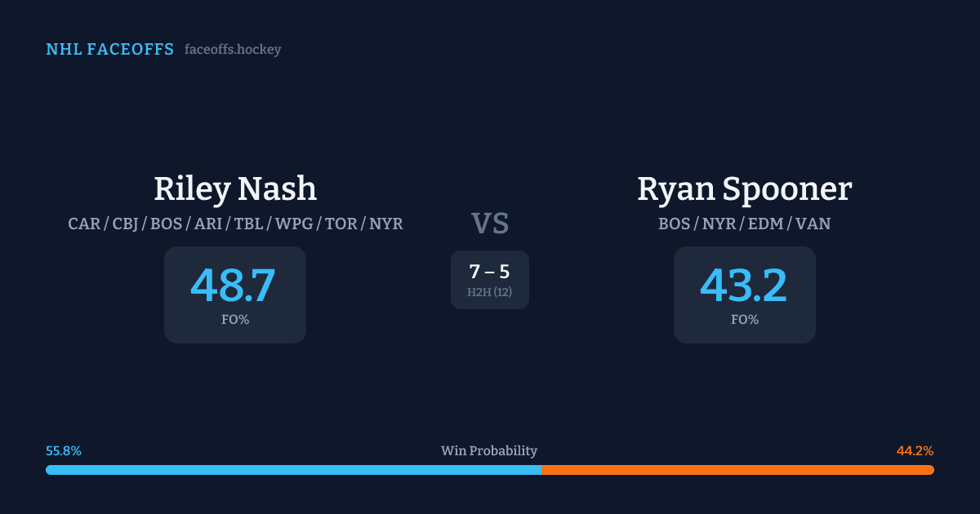Click the VS text between players
Image resolution: width=980 pixels, height=514 pixels.
490,224
